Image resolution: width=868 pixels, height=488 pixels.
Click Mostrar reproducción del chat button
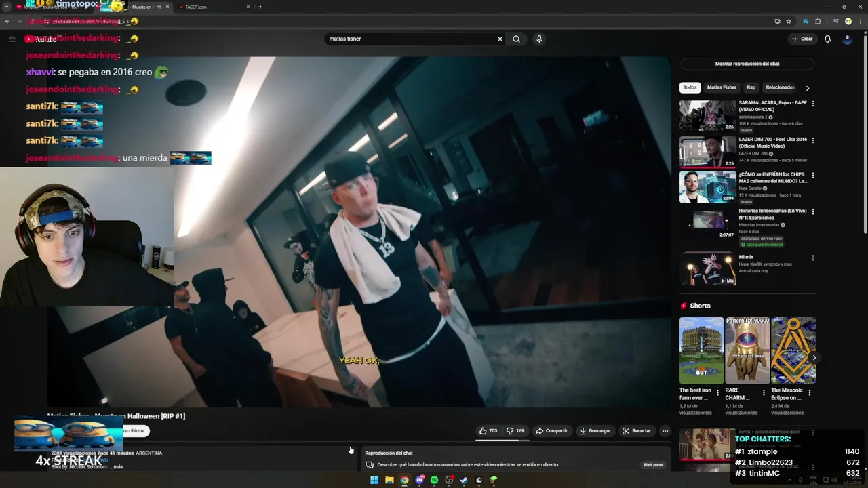point(747,64)
